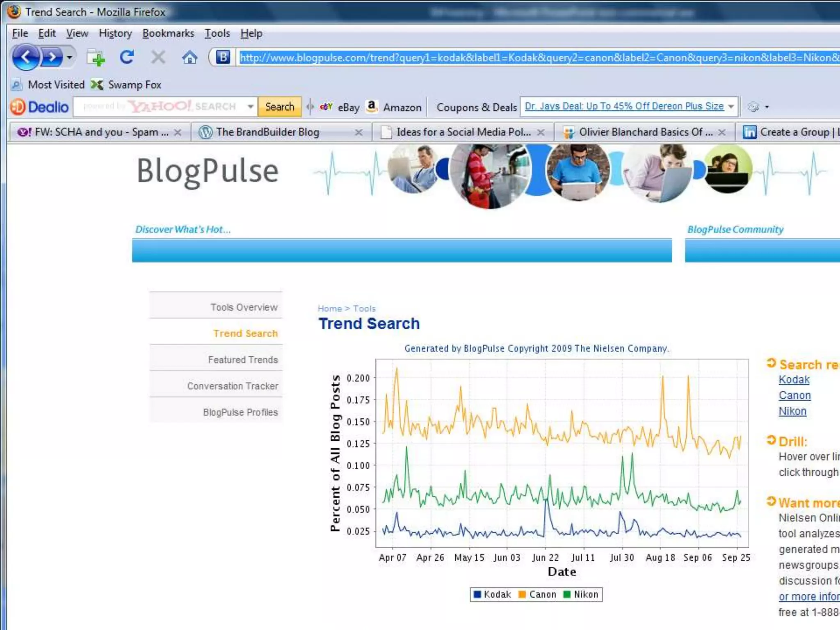Click the new tab plus icon

(x=96, y=58)
